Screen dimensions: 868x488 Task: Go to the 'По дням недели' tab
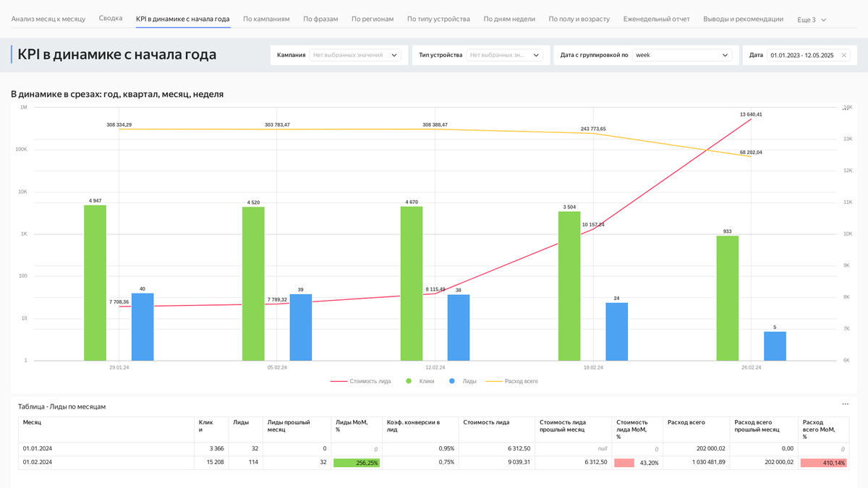[x=509, y=19]
